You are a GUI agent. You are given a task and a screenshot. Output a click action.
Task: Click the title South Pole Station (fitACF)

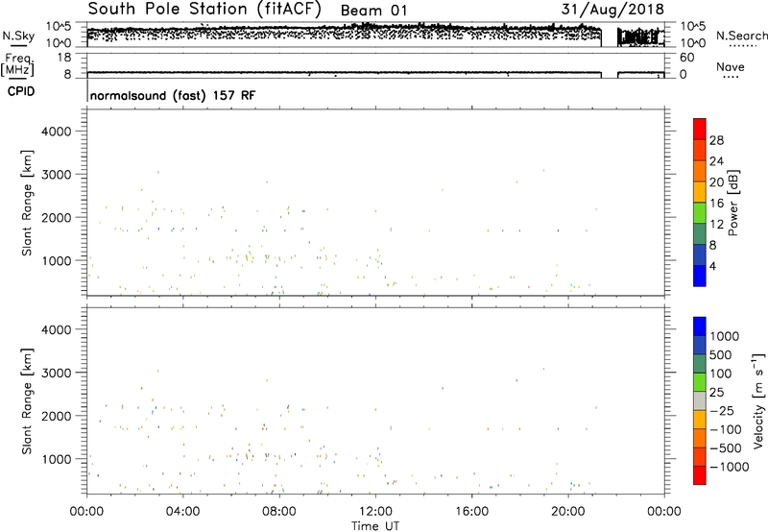click(x=204, y=9)
